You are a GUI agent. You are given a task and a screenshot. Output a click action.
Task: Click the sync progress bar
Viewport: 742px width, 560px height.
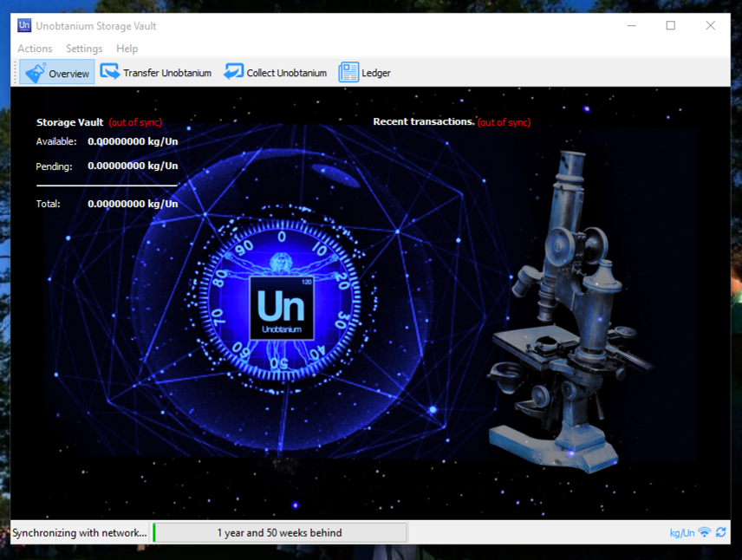pos(279,533)
